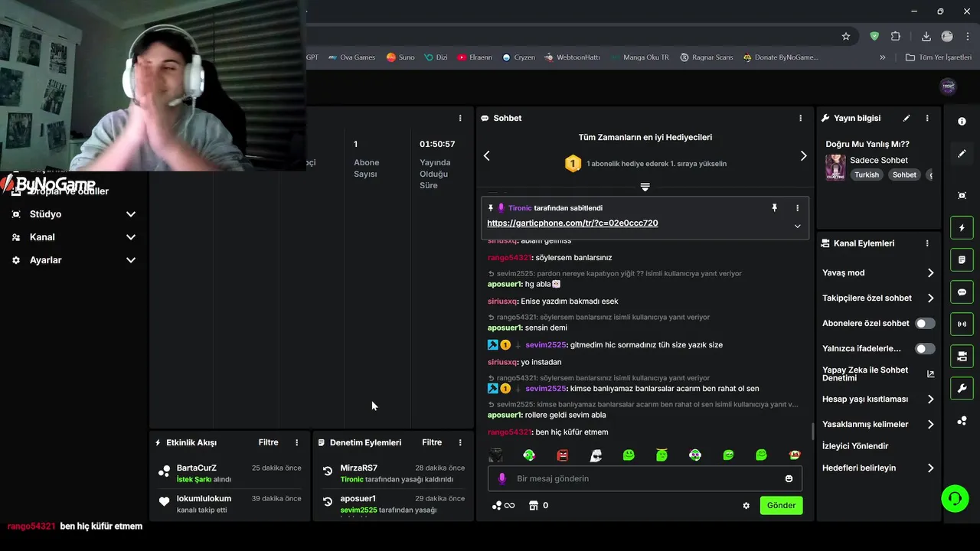Open Elraenn bookmark
This screenshot has width=980, height=551.
[475, 57]
